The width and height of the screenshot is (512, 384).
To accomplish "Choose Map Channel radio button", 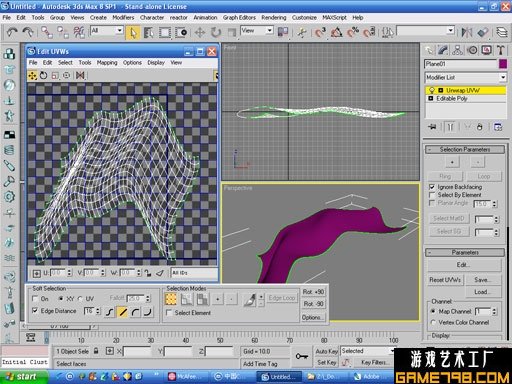I will [433, 311].
